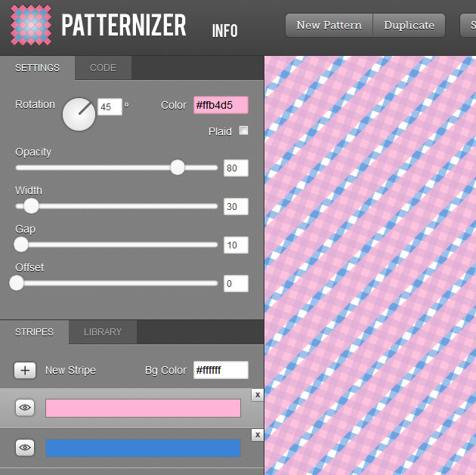
Task: Click the Bg Color input field
Action: pyautogui.click(x=221, y=370)
